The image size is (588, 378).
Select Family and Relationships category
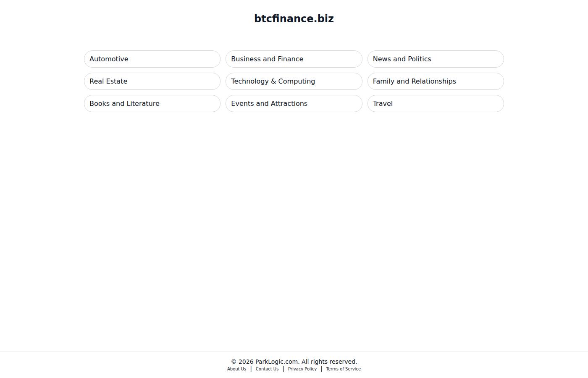click(x=436, y=81)
